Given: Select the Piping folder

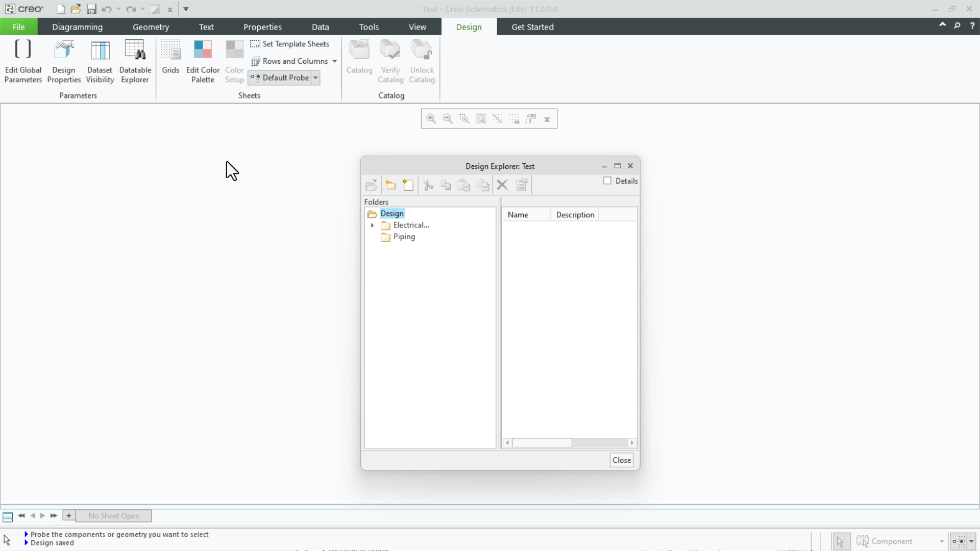Looking at the screenshot, I should 404,237.
